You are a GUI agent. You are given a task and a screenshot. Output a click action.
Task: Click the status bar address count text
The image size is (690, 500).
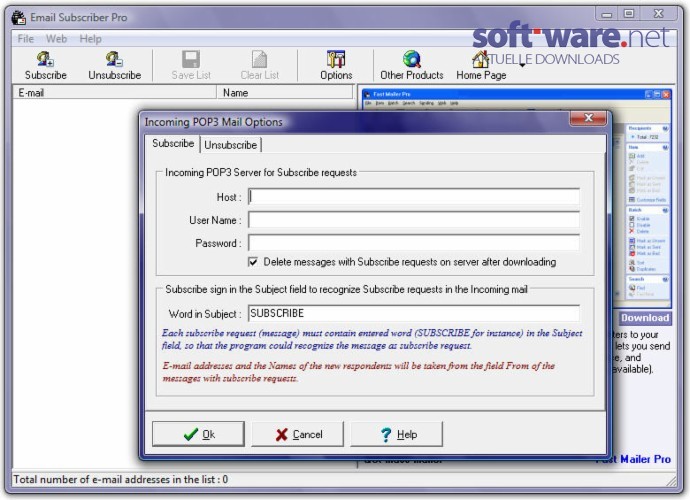(x=121, y=479)
